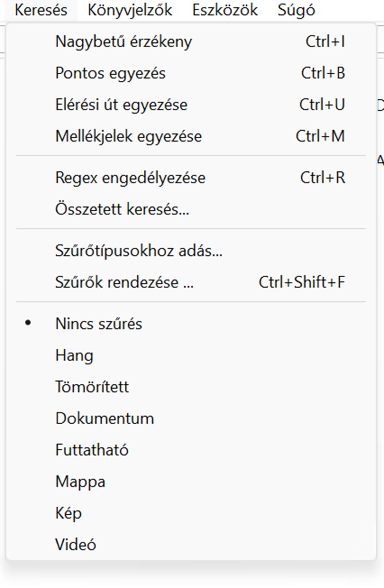Screen dimensions: 384x588
Task: Select the Nincs szűrés filter
Action: click(99, 323)
